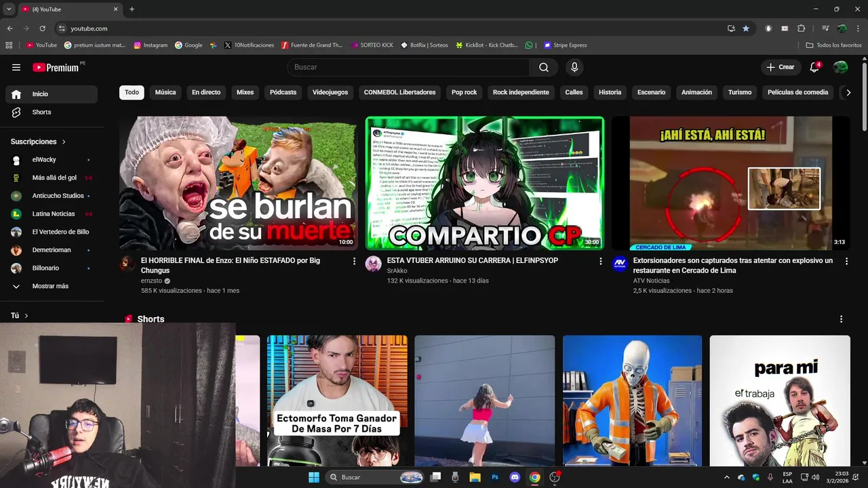Select the Pop rock filter chip
868x488 pixels.
pyautogui.click(x=465, y=92)
